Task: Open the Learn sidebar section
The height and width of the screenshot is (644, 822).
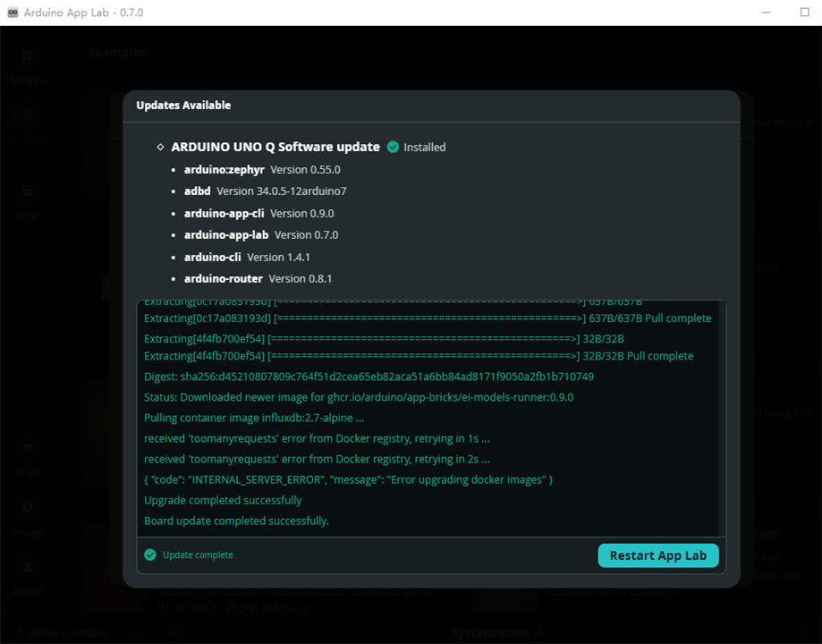Action: coord(27,458)
